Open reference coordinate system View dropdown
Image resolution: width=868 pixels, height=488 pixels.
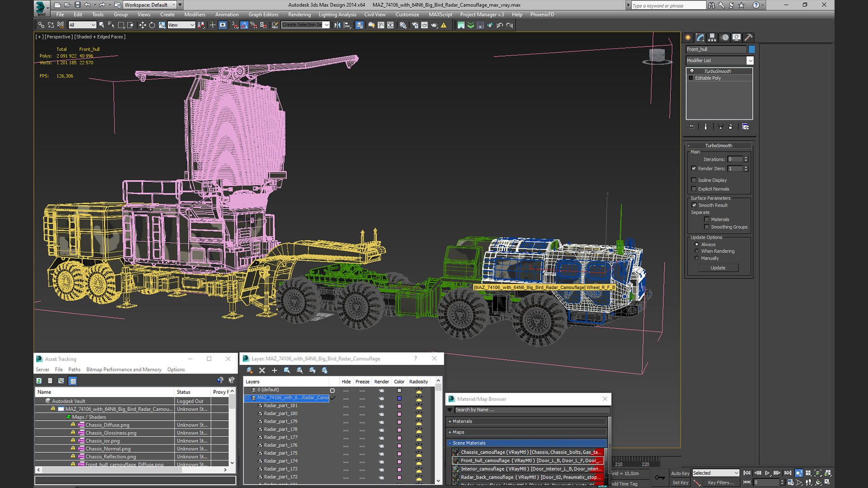point(181,25)
